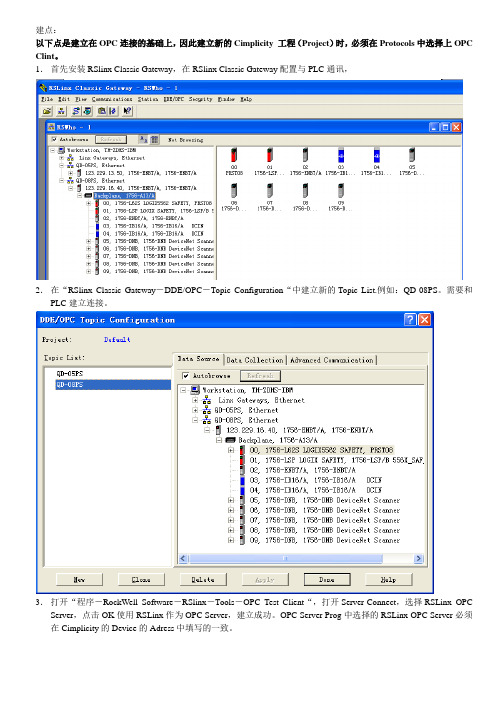Select QD-05PS in the Topic List

click(x=70, y=373)
